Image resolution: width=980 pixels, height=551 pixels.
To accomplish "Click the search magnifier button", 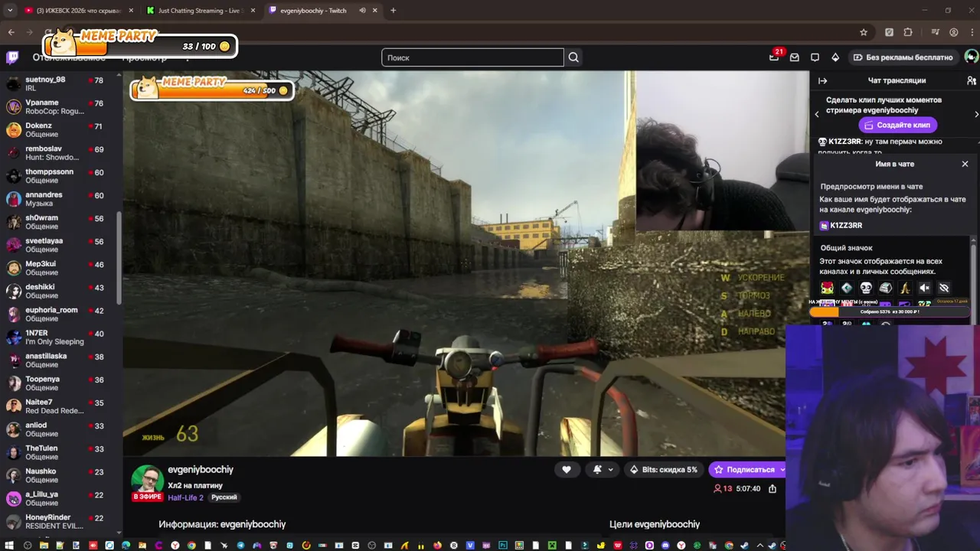I will pyautogui.click(x=573, y=57).
